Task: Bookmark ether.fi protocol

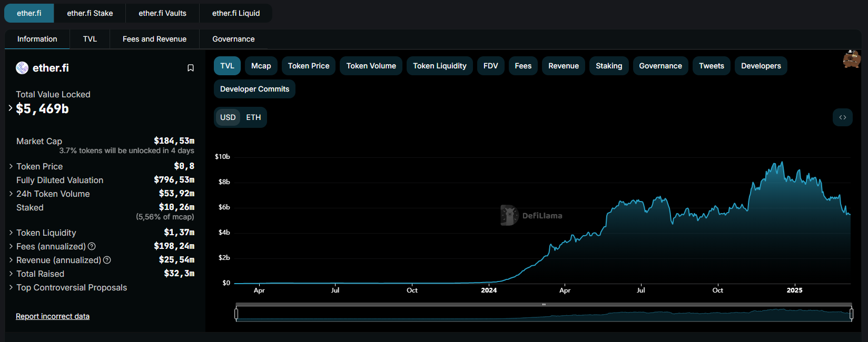Action: click(x=191, y=68)
